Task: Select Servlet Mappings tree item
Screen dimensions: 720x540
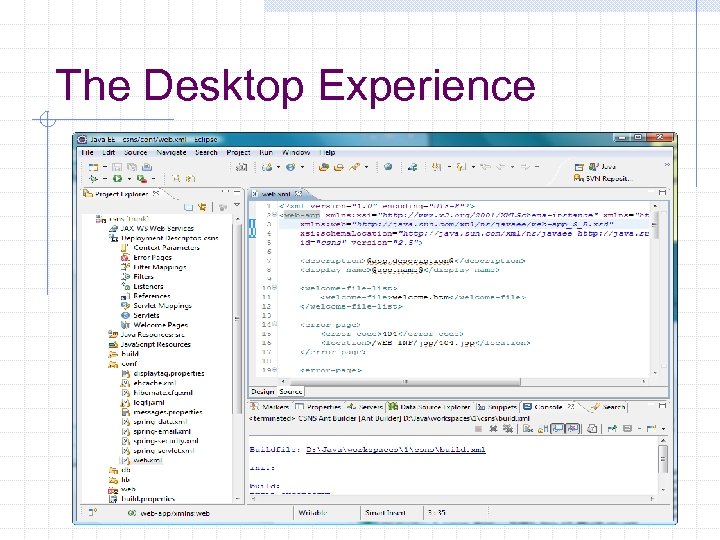Action: click(157, 306)
